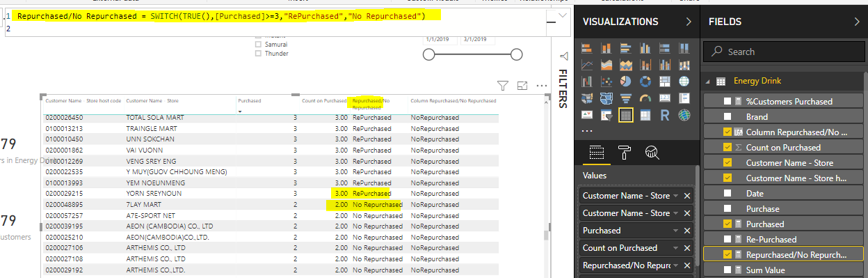The height and width of the screenshot is (278, 868).
Task: Tick the Thunder slicer checkbox
Action: click(x=259, y=53)
